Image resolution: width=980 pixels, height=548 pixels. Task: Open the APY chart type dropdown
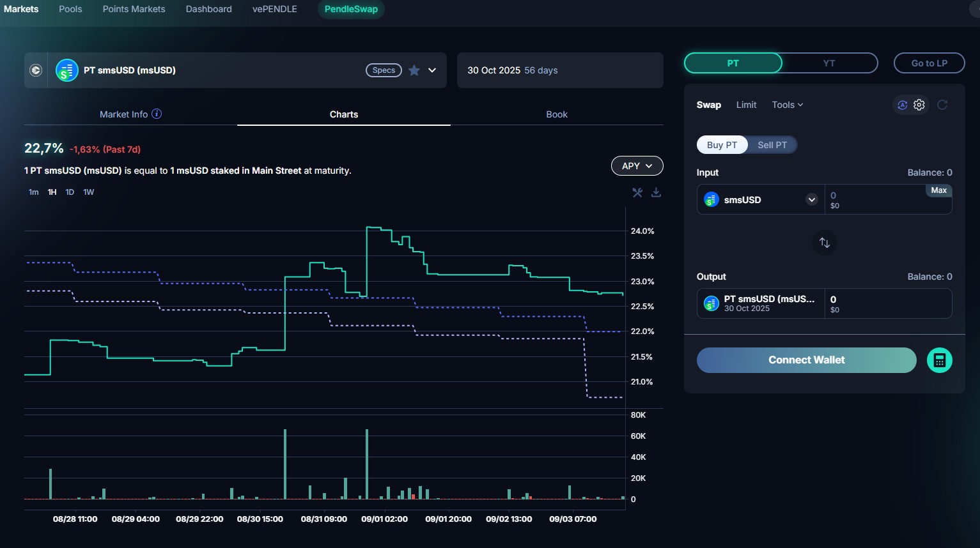pyautogui.click(x=637, y=166)
